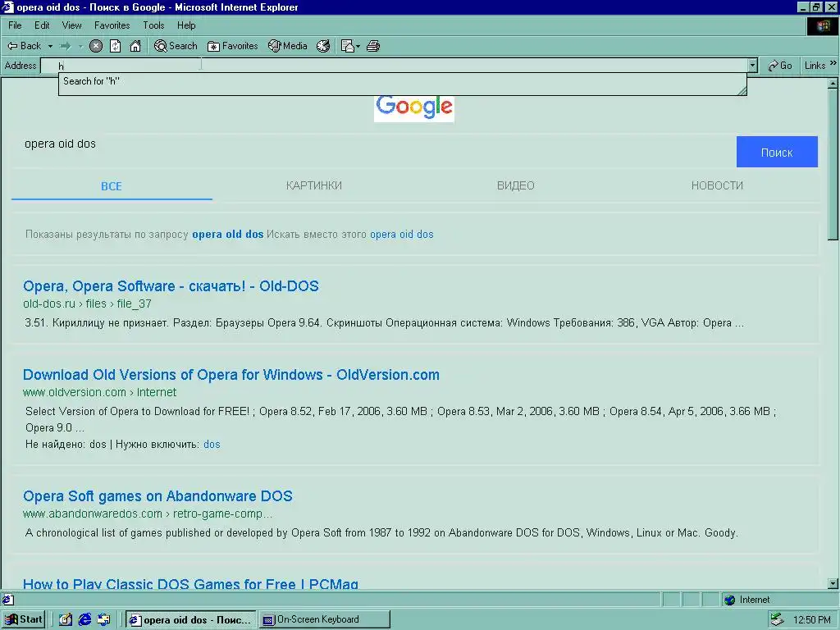Click the vertical scrollbar up arrow
The height and width of the screenshot is (630, 840).
[833, 84]
